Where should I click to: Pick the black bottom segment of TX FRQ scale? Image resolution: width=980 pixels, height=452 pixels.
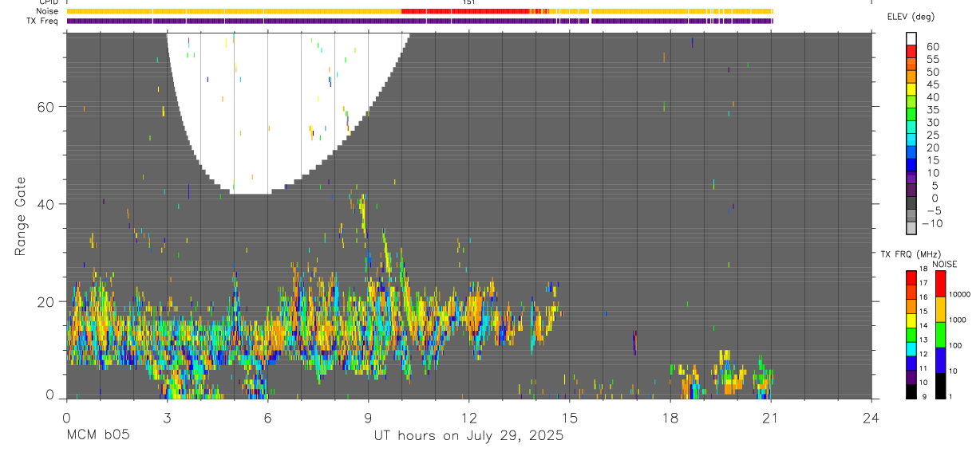click(x=911, y=391)
